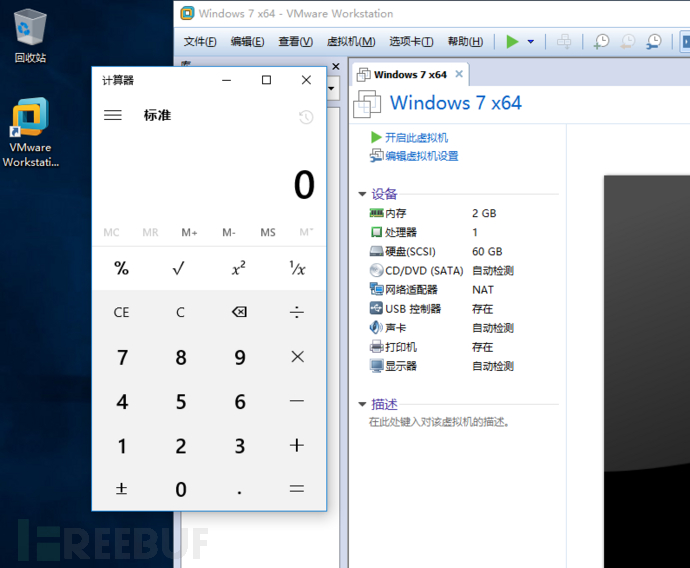The image size is (690, 568).
Task: Take a snapshot using the clock-plus icon
Action: coord(601,42)
